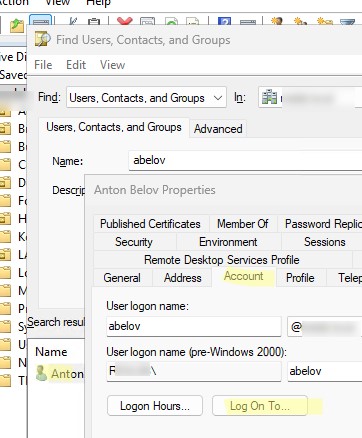Open the UPN suffix @ dropdown
Viewport: 362px width, 438px height.
[x=324, y=327]
